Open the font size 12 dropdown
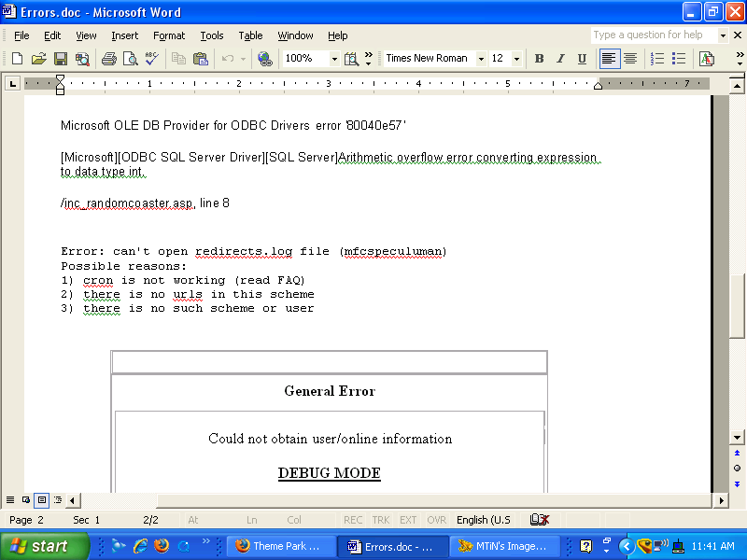The image size is (747, 560). [x=516, y=59]
